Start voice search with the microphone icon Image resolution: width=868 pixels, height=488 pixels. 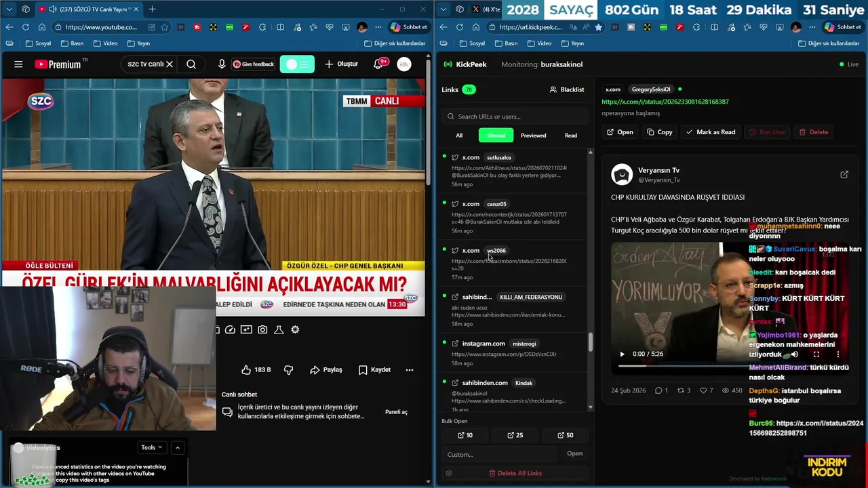(222, 64)
